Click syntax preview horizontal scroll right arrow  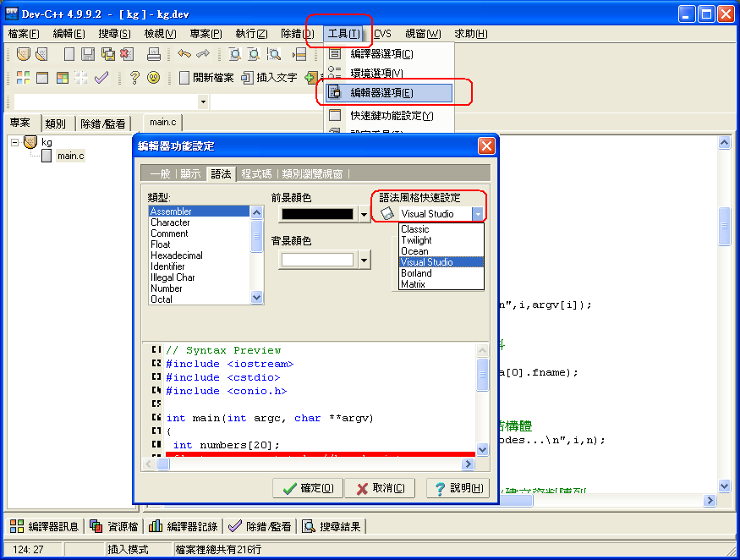468,464
